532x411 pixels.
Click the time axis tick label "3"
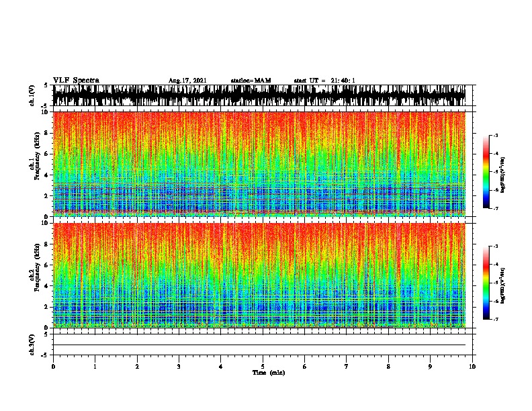pyautogui.click(x=179, y=367)
